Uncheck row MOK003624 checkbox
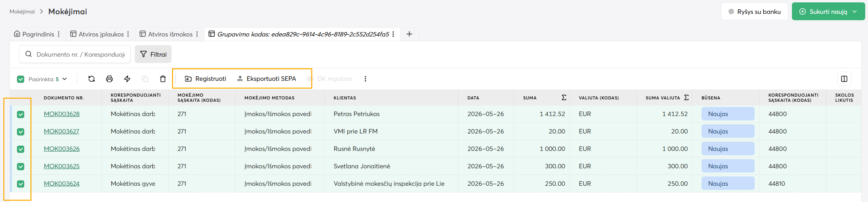Viewport: 868px width, 202px height. coord(21,184)
